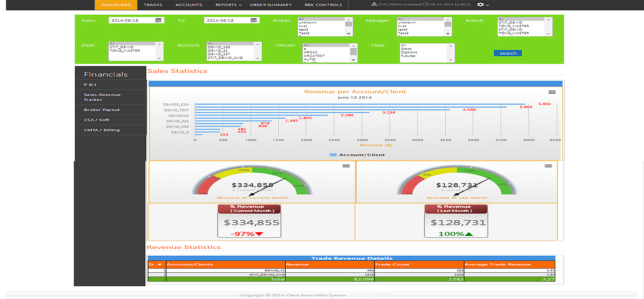Sort by Average Trade Revenue column header
This screenshot has height=299, width=644.
point(510,264)
